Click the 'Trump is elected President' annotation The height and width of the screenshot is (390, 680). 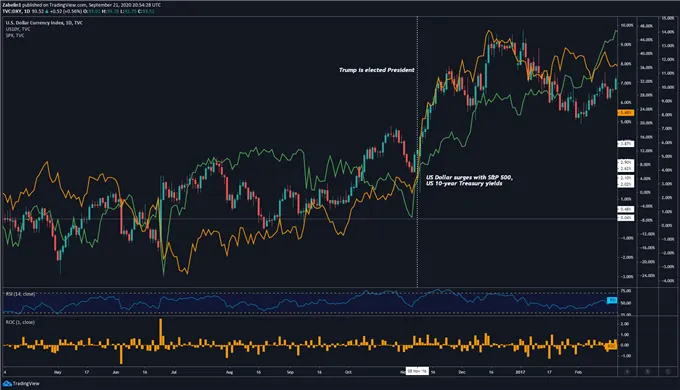[376, 70]
